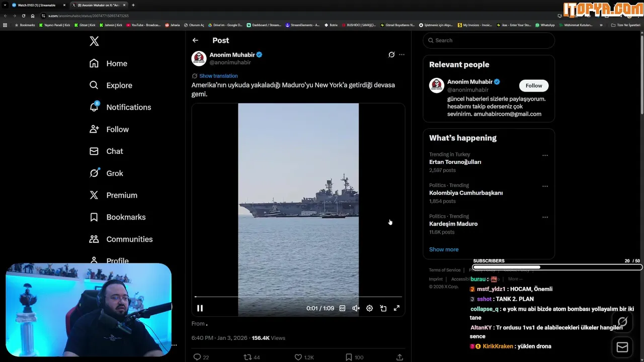Viewport: 644px width, 362px height.
Task: Open Botrix bookmark
Action: pos(331,25)
